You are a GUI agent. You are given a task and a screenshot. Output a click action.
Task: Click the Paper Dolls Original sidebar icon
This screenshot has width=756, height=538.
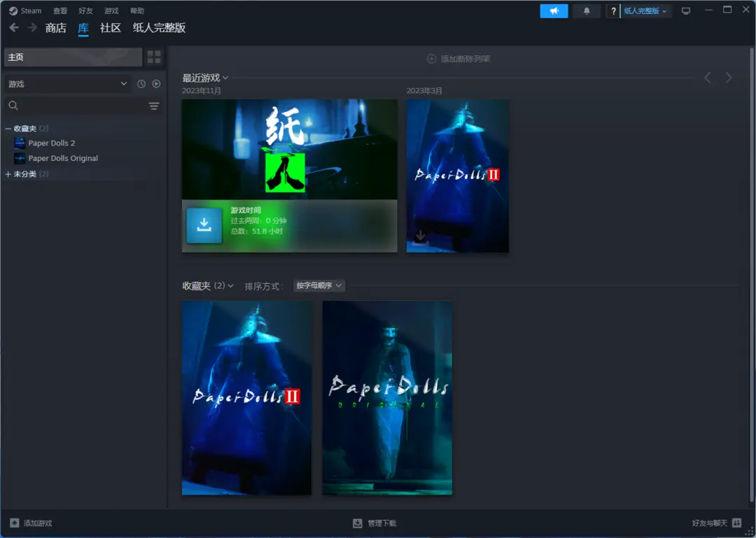[x=20, y=158]
